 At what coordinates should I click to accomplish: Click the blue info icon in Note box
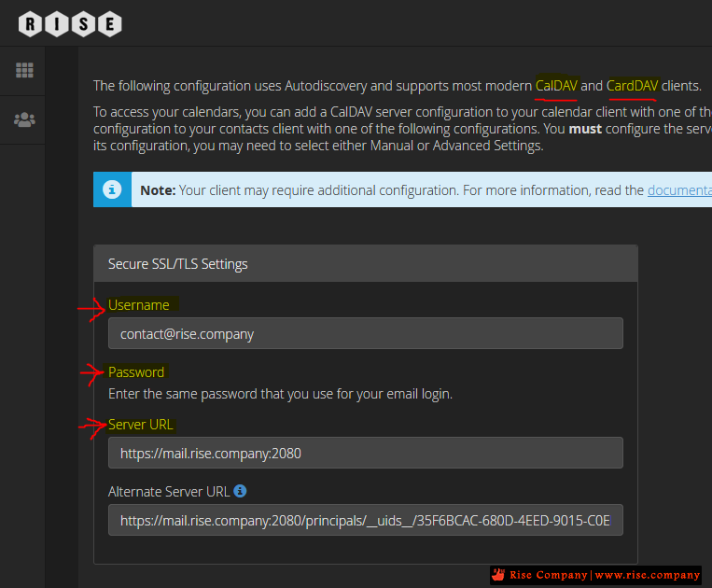click(112, 189)
